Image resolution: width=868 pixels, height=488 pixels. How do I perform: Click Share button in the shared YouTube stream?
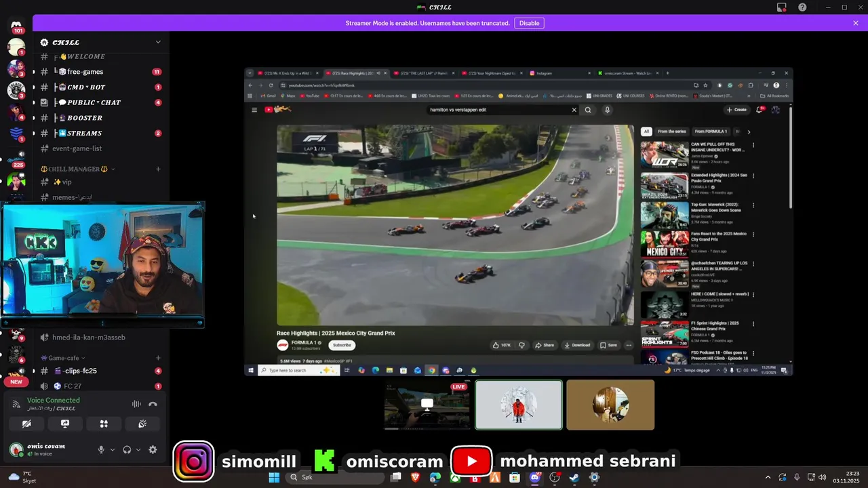tap(545, 345)
